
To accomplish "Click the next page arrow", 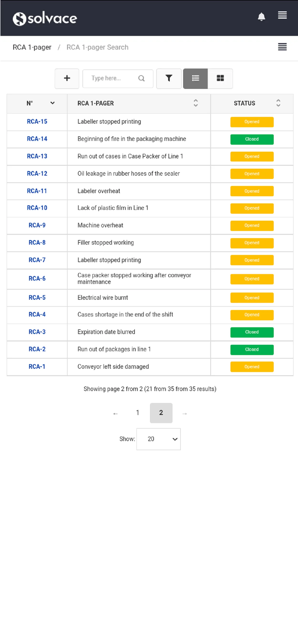I will click(x=184, y=414).
